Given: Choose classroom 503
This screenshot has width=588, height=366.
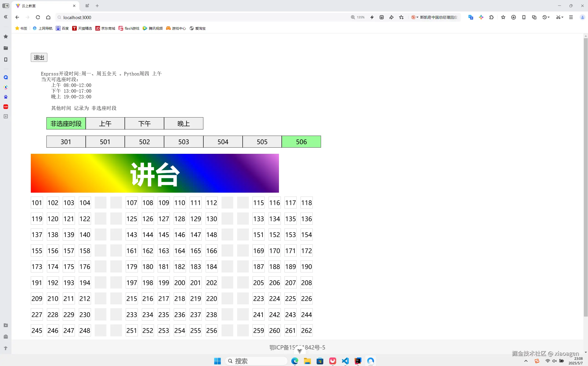Looking at the screenshot, I should coord(183,142).
